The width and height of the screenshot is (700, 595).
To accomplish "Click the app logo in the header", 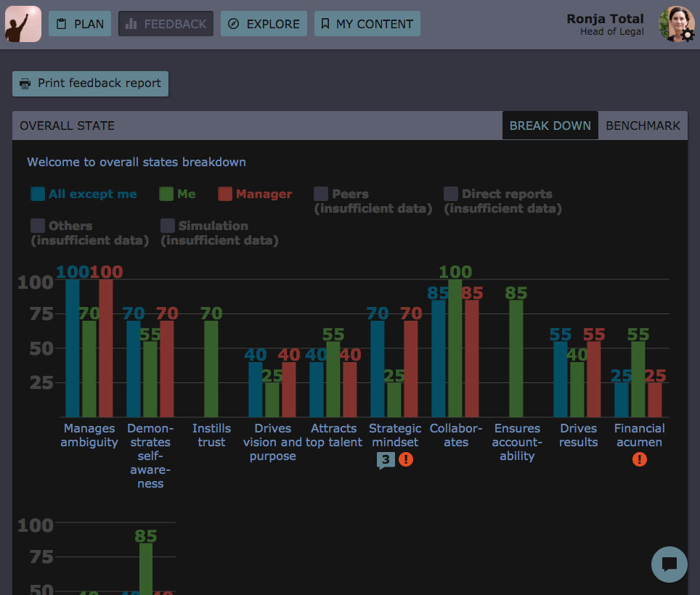I will click(x=23, y=24).
